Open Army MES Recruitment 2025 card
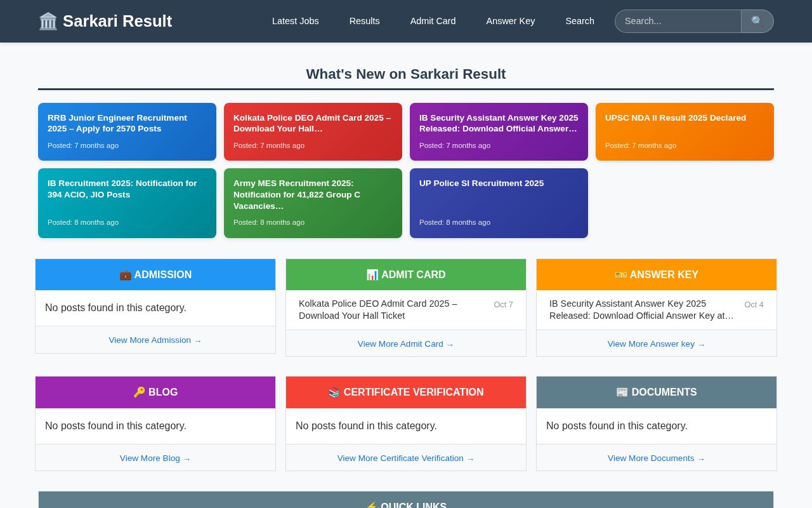 313,203
